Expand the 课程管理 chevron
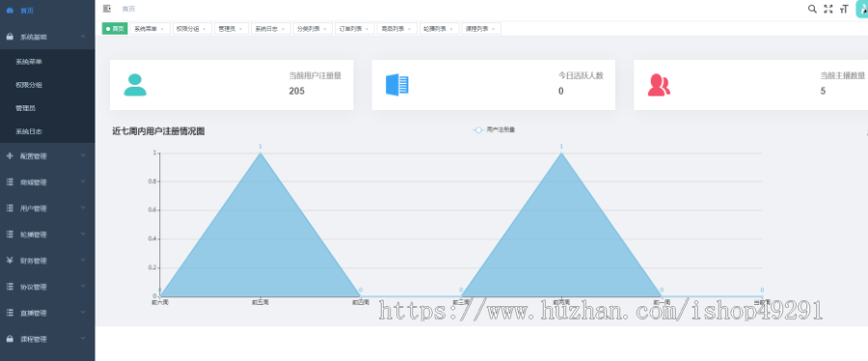868x361 pixels. coord(83,338)
